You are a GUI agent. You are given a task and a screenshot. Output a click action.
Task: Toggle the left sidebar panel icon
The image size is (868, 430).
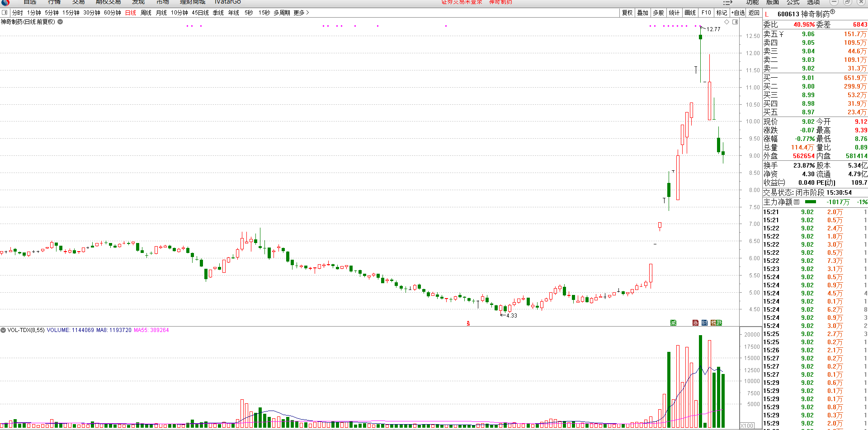tap(5, 13)
